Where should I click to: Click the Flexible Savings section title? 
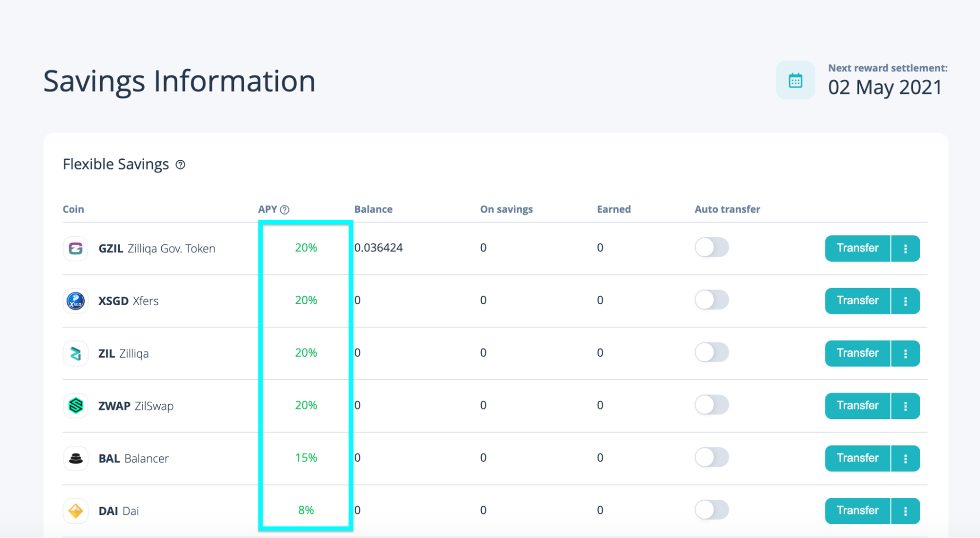pyautogui.click(x=116, y=165)
